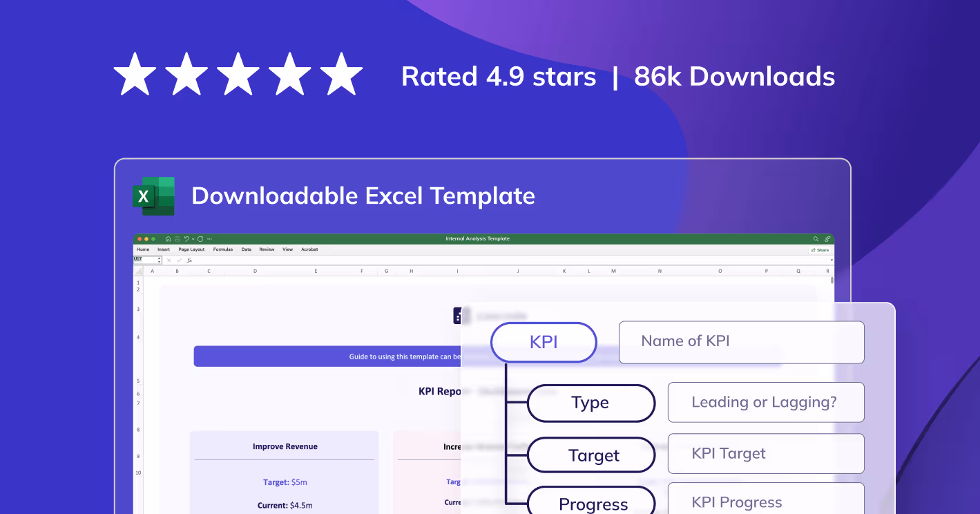Select column Q header
The height and width of the screenshot is (514, 980).
[798, 272]
